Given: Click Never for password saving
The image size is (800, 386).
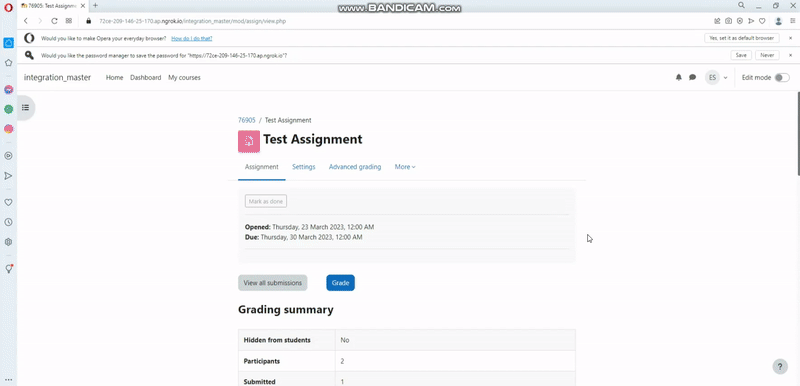Looking at the screenshot, I should click(767, 55).
